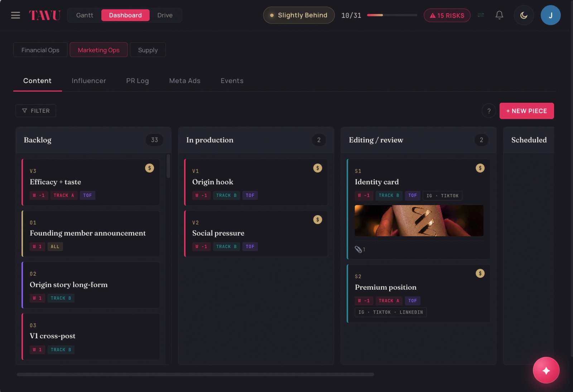Open attachment paperclip on Identity card
Screen dimensions: 573x392
point(360,250)
